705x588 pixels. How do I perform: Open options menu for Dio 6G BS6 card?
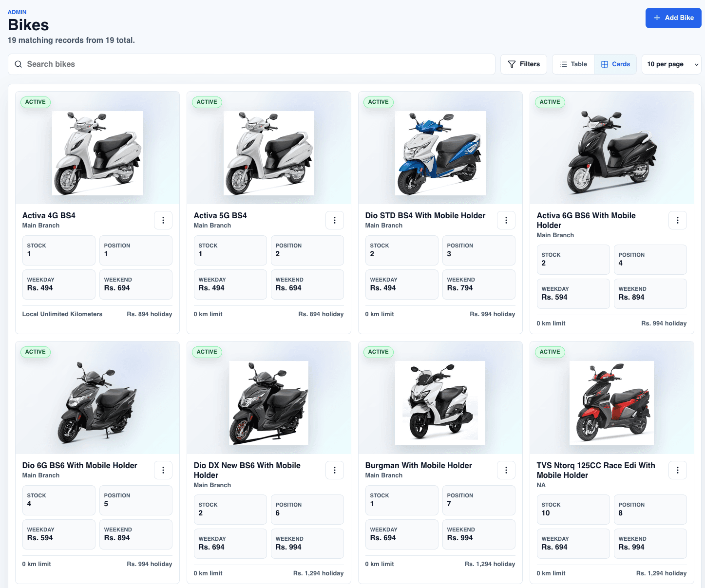tap(163, 470)
